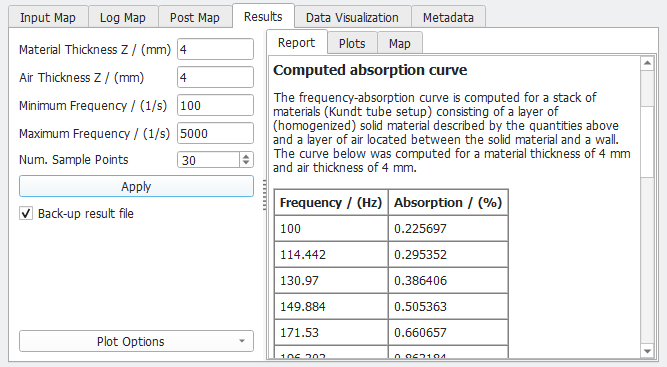
Task: Focus the Minimum Frequency field
Action: pos(215,105)
